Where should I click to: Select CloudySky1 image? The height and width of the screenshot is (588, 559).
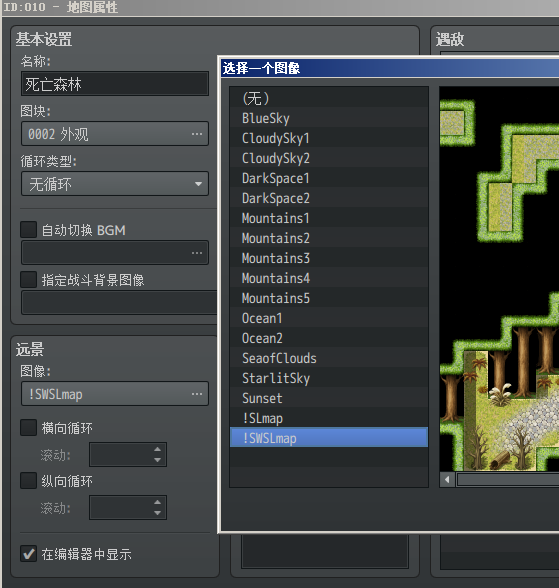coord(329,138)
